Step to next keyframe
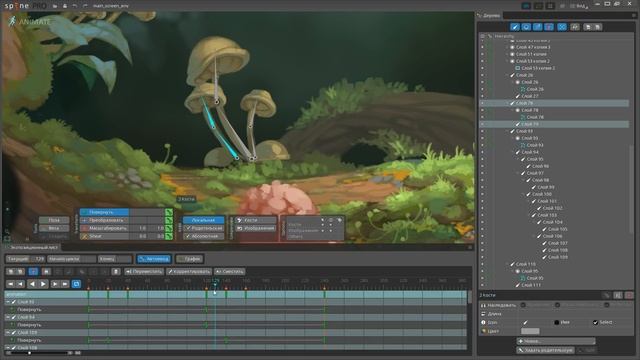This screenshot has height=360, width=640. 55,284
